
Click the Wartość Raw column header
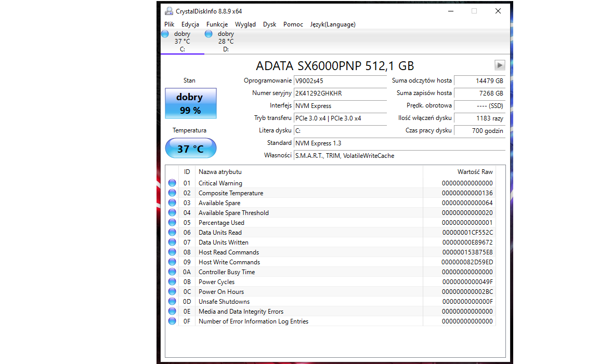(459, 172)
